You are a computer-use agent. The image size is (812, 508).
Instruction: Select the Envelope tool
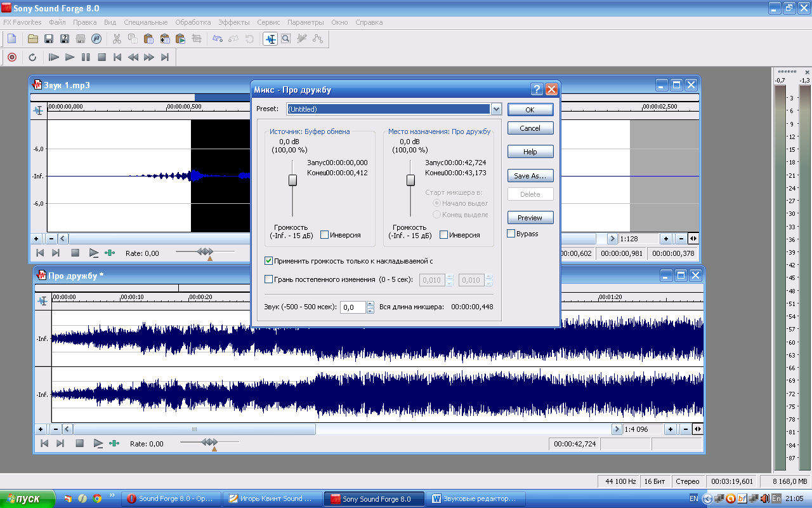coord(318,39)
